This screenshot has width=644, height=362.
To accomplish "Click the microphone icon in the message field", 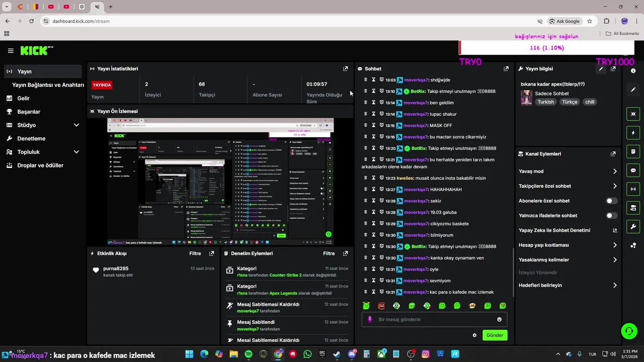I will click(370, 319).
